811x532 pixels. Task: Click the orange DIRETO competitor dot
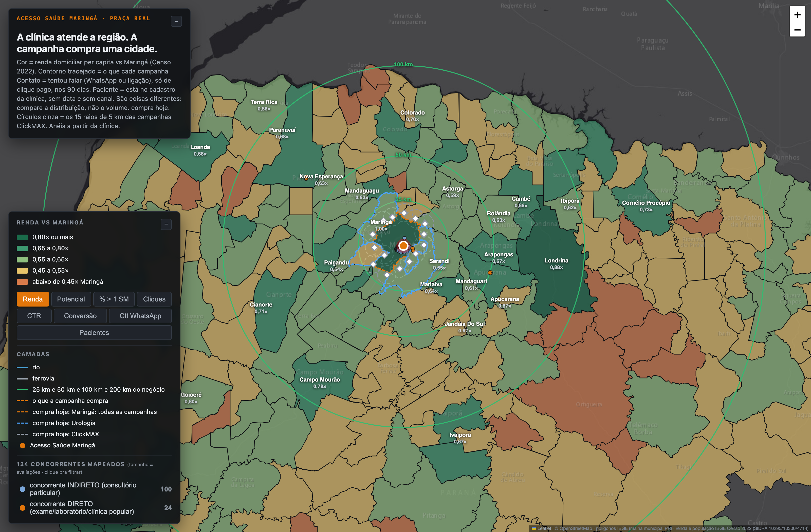23,508
